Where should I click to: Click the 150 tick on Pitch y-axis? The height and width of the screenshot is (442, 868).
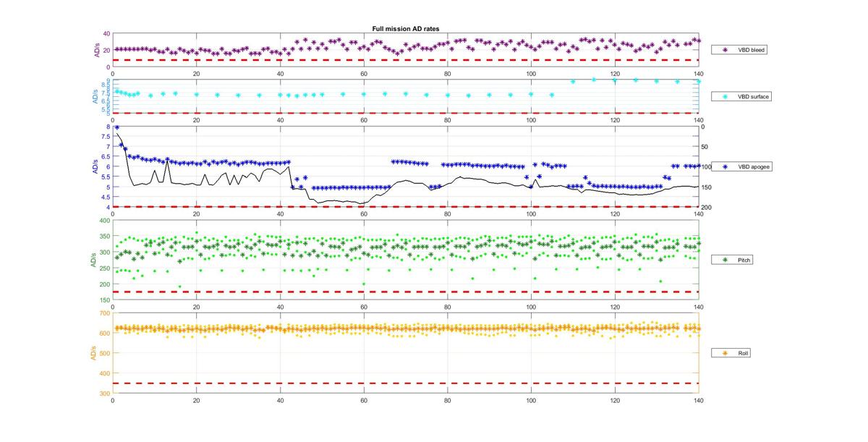pos(105,300)
